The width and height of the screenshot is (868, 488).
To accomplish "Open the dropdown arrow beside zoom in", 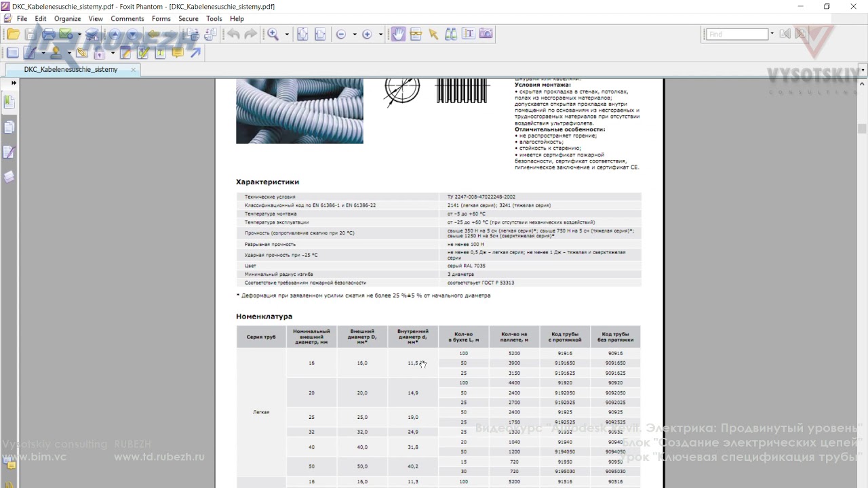I will [x=380, y=35].
